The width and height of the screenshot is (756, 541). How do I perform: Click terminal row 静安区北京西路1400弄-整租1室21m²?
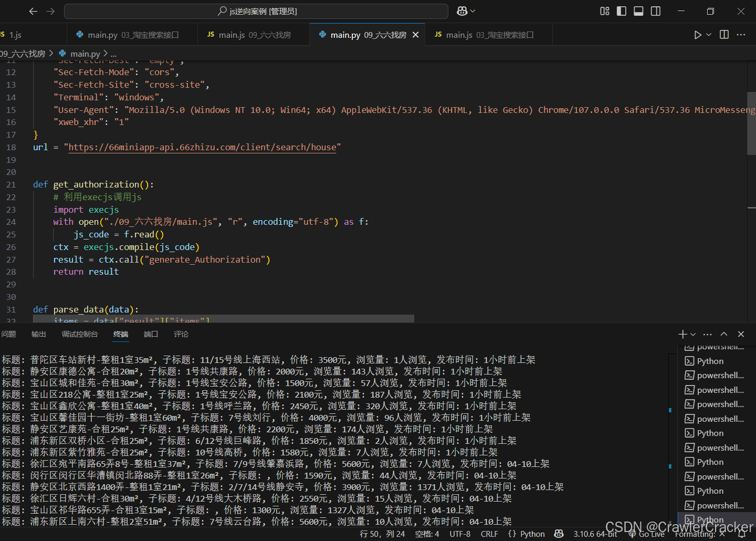(x=283, y=487)
